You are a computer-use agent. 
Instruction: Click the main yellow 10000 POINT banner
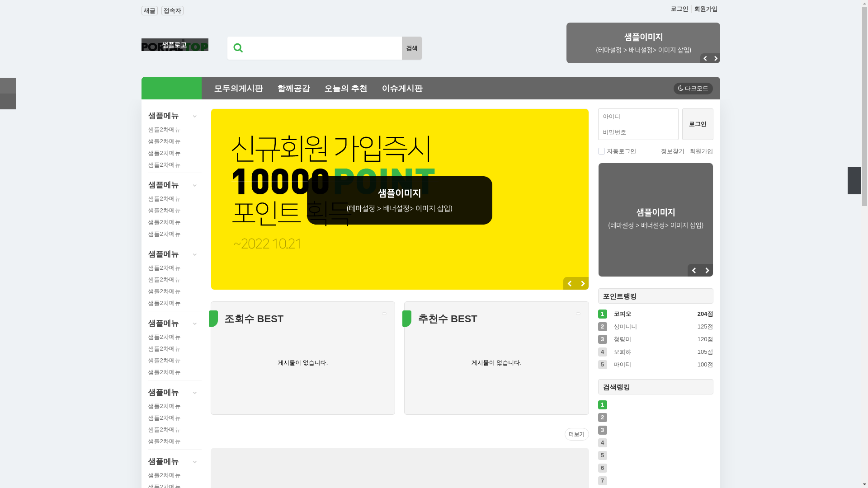click(x=400, y=199)
